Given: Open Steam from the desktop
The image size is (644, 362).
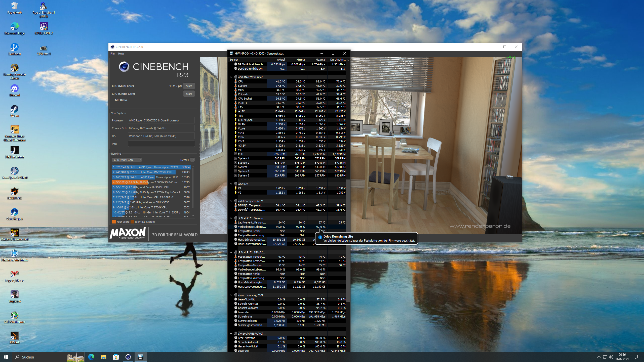Looking at the screenshot, I should [14, 109].
